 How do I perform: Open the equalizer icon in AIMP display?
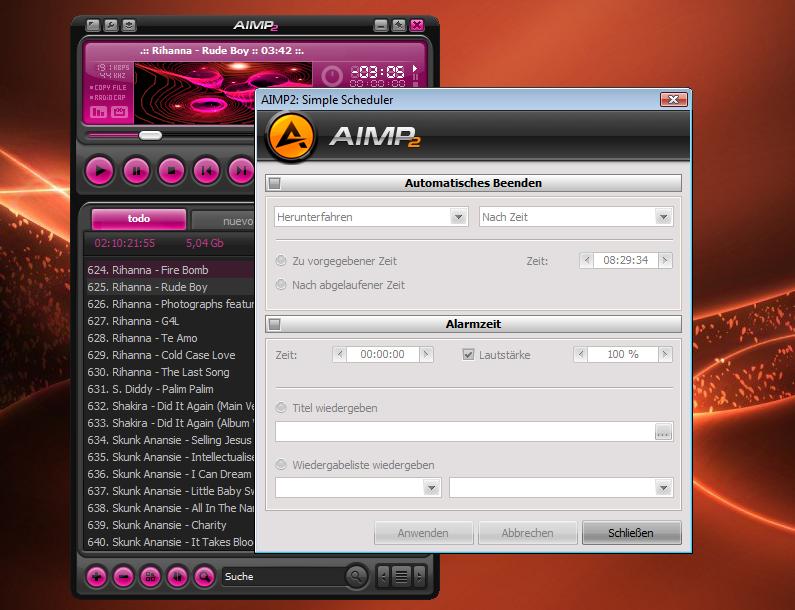[98, 112]
